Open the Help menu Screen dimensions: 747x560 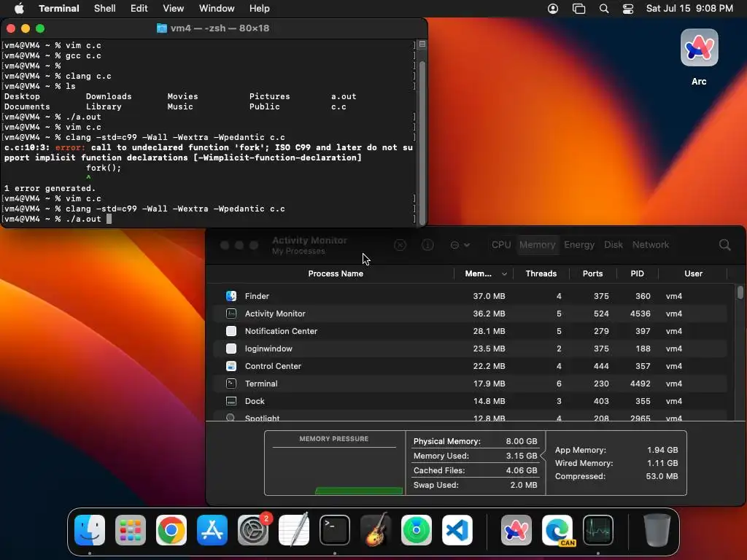[x=259, y=8]
